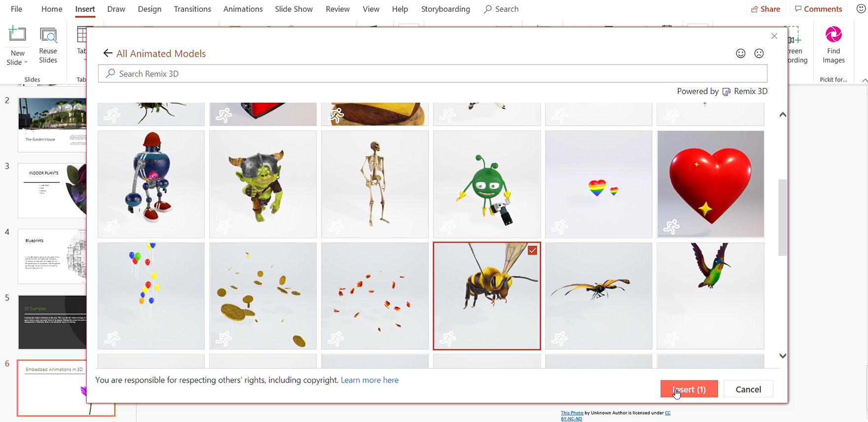Select the green goblin animated model
868x422 pixels.
tap(263, 184)
